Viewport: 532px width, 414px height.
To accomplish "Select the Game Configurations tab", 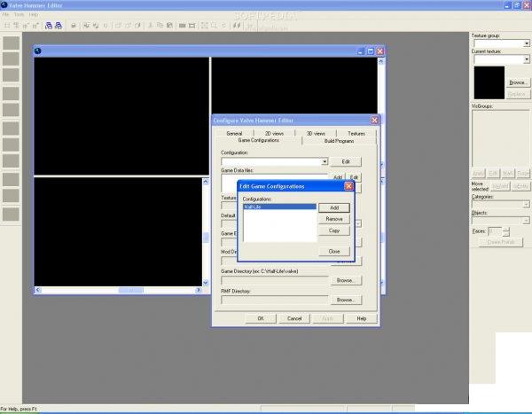I will click(x=259, y=140).
